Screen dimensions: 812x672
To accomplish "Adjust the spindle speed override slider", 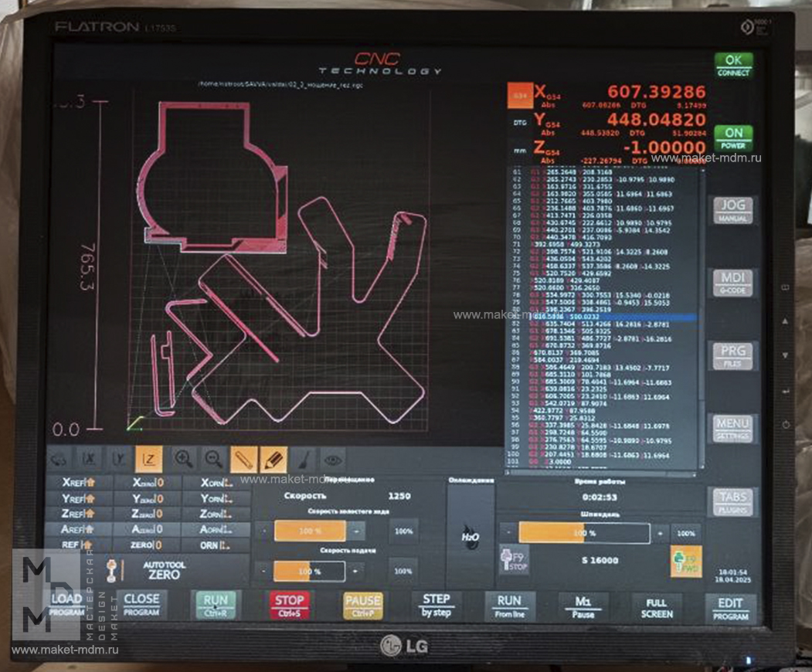I will (x=584, y=533).
